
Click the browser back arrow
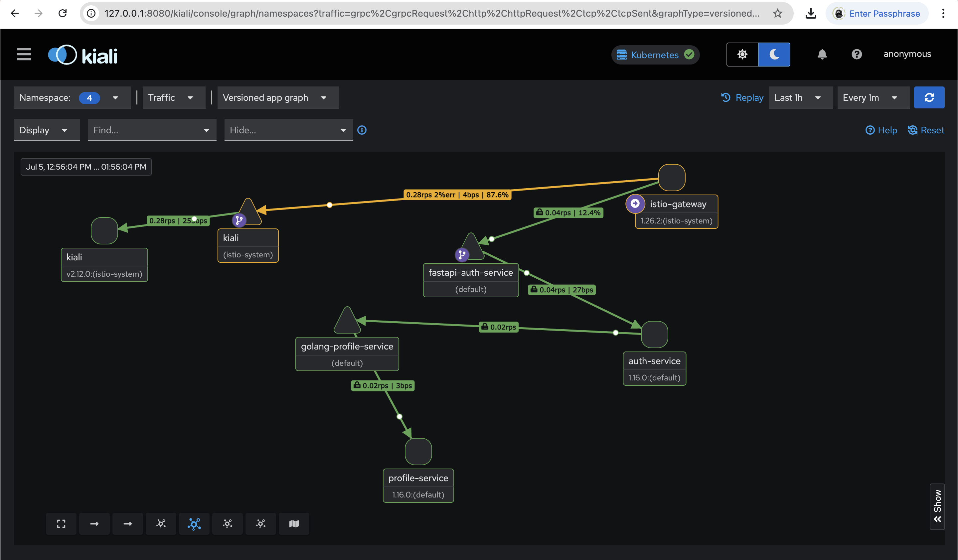[15, 13]
